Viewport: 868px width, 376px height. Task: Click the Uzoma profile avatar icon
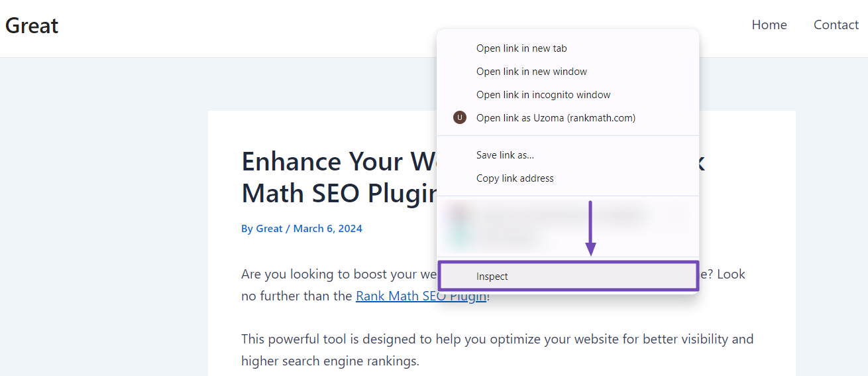point(460,117)
